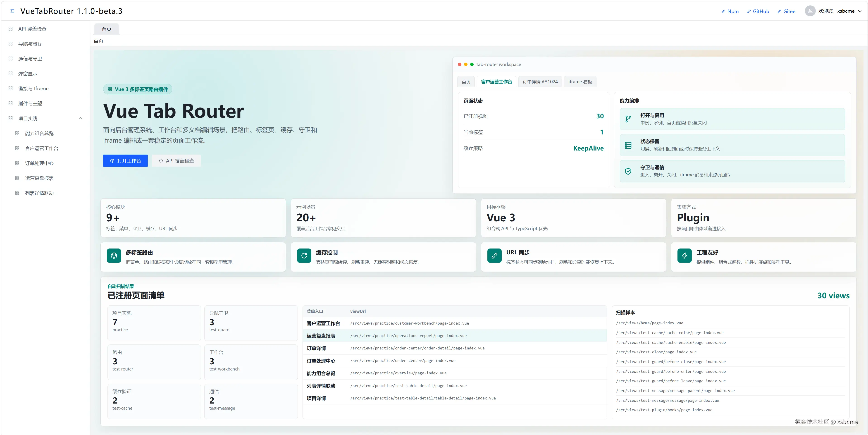Click the link icon beside Npm
The width and height of the screenshot is (868, 435).
coord(723,12)
